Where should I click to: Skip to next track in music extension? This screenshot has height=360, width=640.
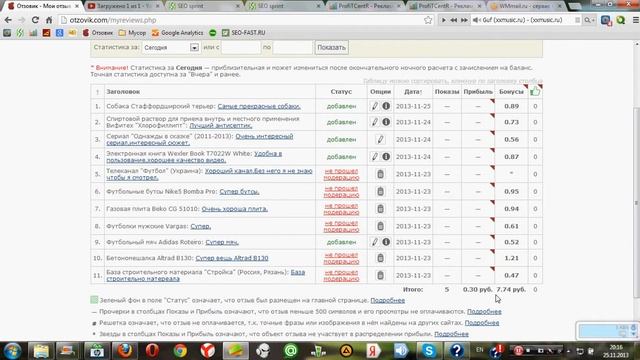click(464, 20)
